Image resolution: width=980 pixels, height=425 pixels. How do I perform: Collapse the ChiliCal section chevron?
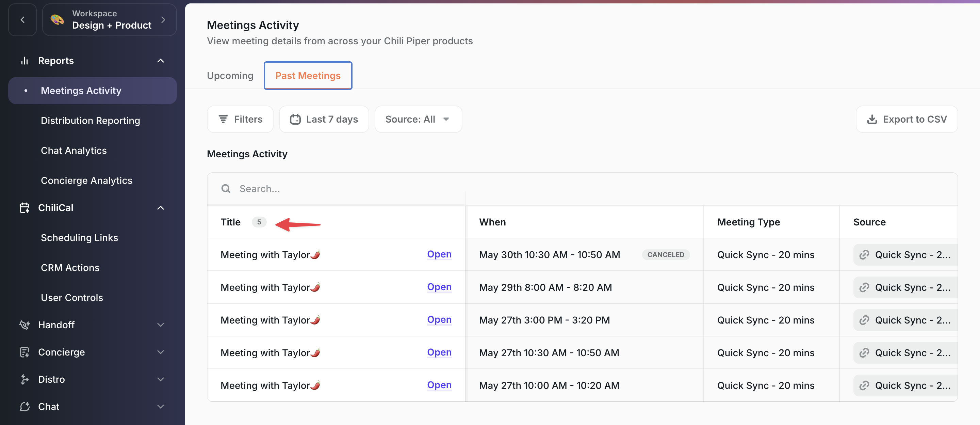[x=161, y=207]
